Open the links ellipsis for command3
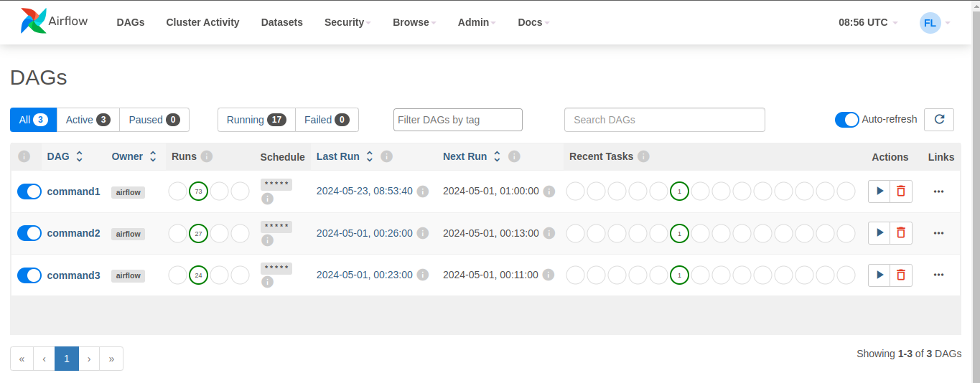Image resolution: width=980 pixels, height=383 pixels. 938,275
